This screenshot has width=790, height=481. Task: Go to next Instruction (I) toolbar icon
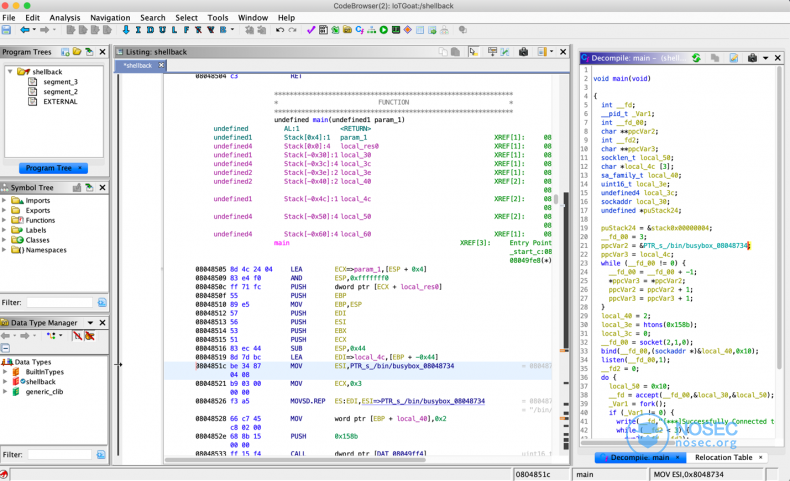point(138,30)
